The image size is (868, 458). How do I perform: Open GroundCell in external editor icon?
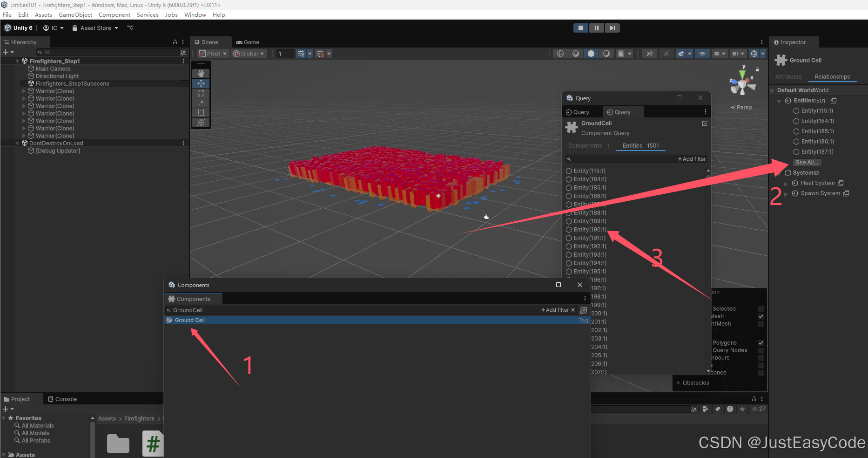click(x=705, y=123)
